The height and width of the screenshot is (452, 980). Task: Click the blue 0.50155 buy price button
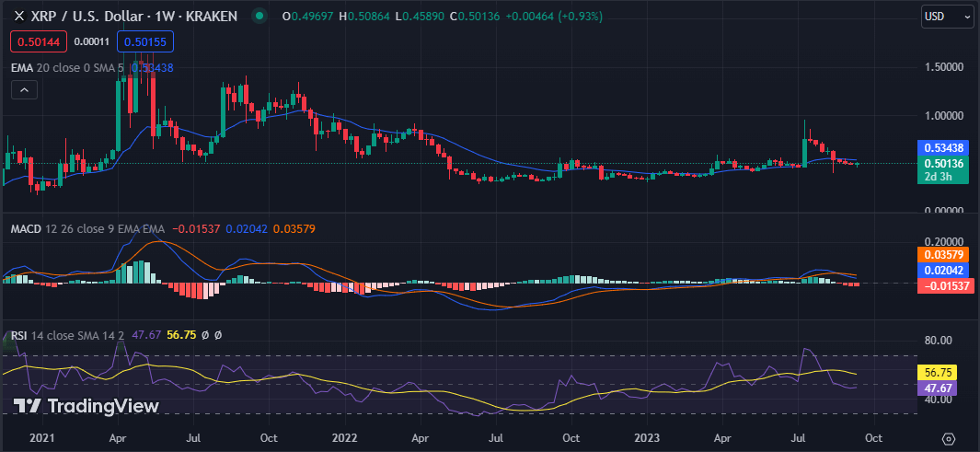tap(145, 41)
